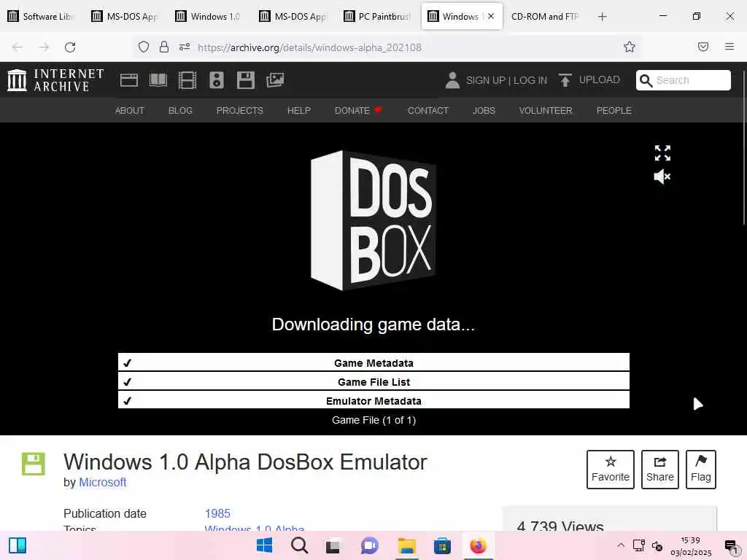The image size is (747, 560).
Task: Open PROJECTS menu item
Action: pyautogui.click(x=239, y=111)
